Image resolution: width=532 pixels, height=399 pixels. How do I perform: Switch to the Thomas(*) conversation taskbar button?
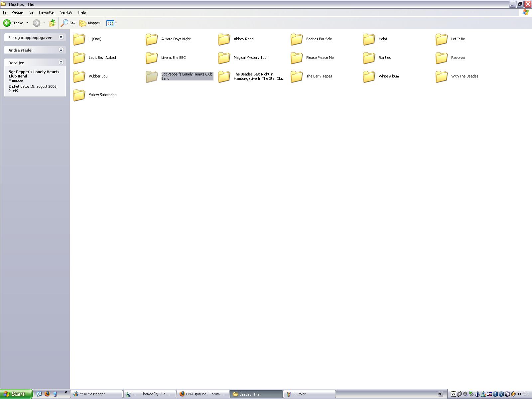(x=150, y=394)
